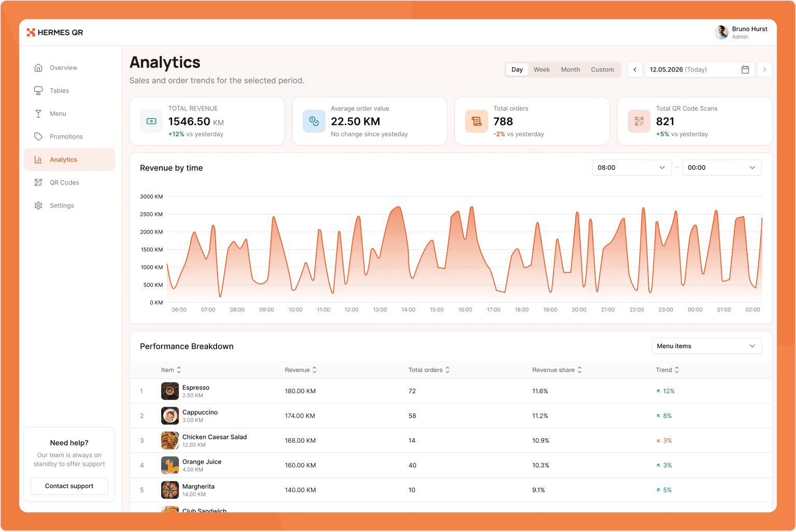Switch period to Custom tab
The width and height of the screenshot is (796, 532).
602,69
